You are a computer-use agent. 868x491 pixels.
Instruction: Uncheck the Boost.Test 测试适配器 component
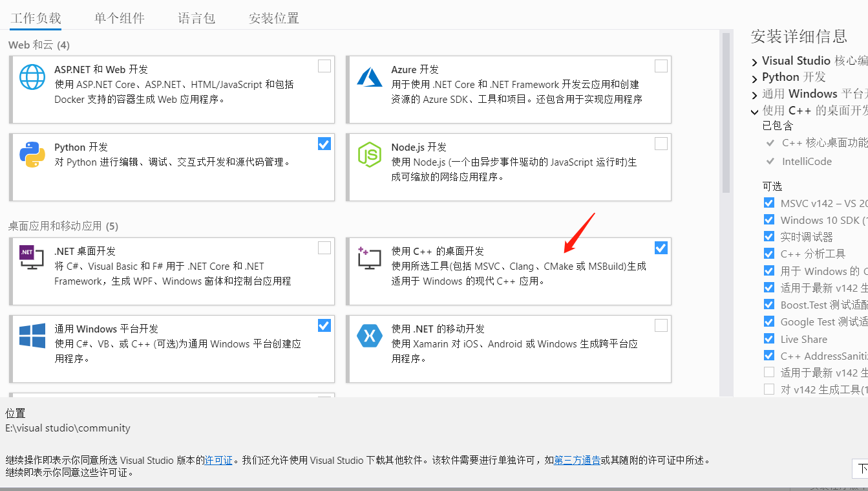tap(769, 305)
